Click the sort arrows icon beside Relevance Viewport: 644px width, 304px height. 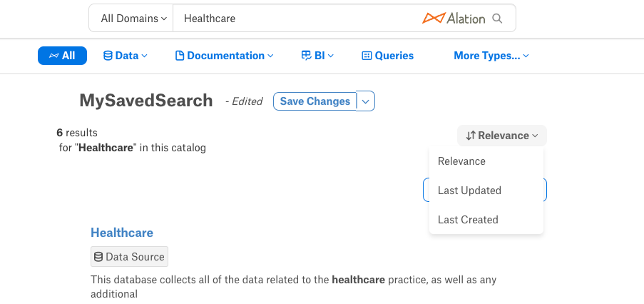[x=471, y=136]
